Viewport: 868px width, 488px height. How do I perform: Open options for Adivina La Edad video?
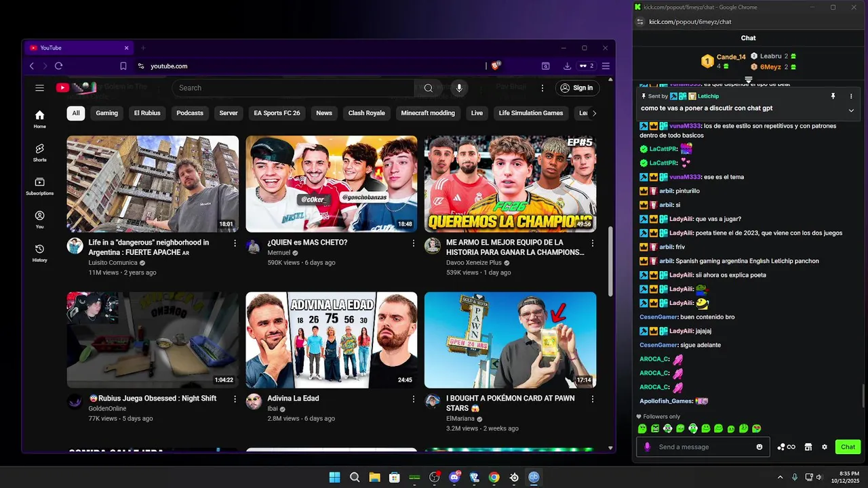point(414,399)
